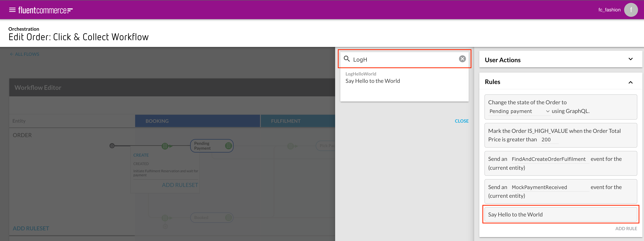644x241 pixels.
Task: Select LogHelloWorld search result
Action: pyautogui.click(x=373, y=78)
